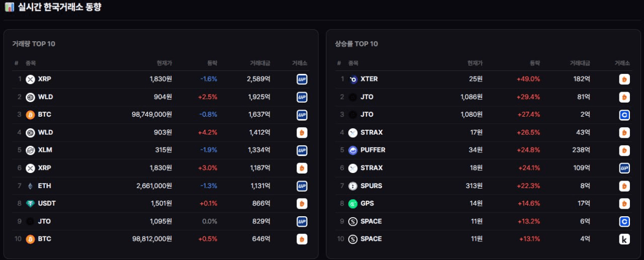Open the XTER ticker in gainers list
The height and width of the screenshot is (260, 644).
point(369,79)
